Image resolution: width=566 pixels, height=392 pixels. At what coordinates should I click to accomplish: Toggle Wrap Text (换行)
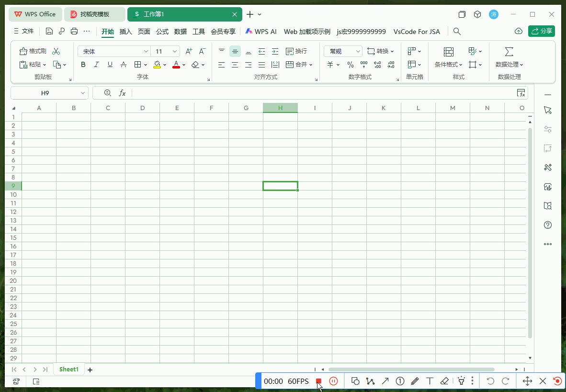point(296,51)
